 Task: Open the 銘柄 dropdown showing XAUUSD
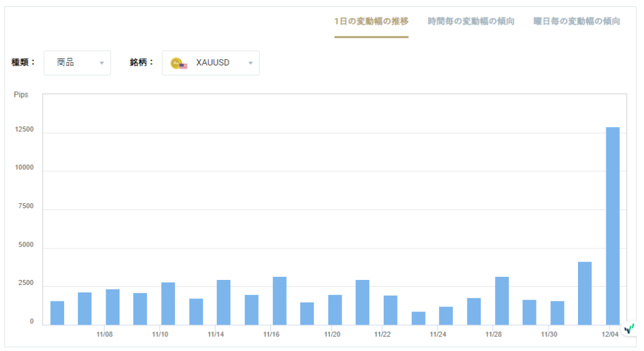pyautogui.click(x=211, y=63)
